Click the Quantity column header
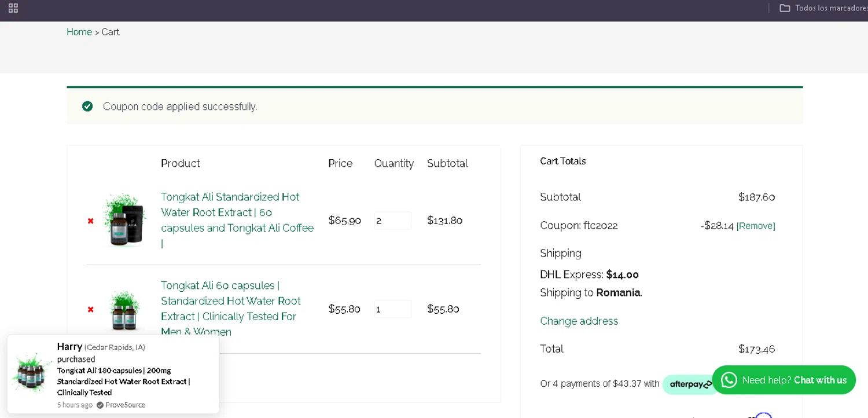Viewport: 868px width, 418px height. coord(393,163)
